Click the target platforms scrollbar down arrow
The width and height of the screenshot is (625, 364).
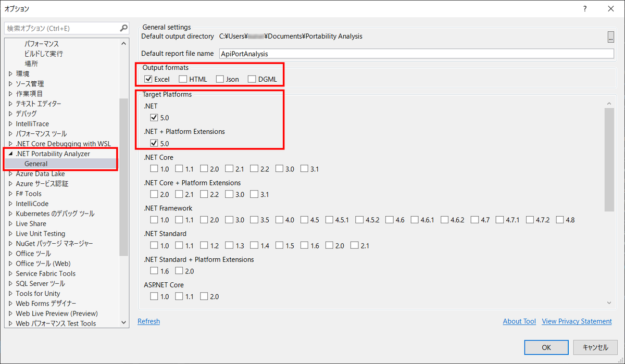click(609, 303)
